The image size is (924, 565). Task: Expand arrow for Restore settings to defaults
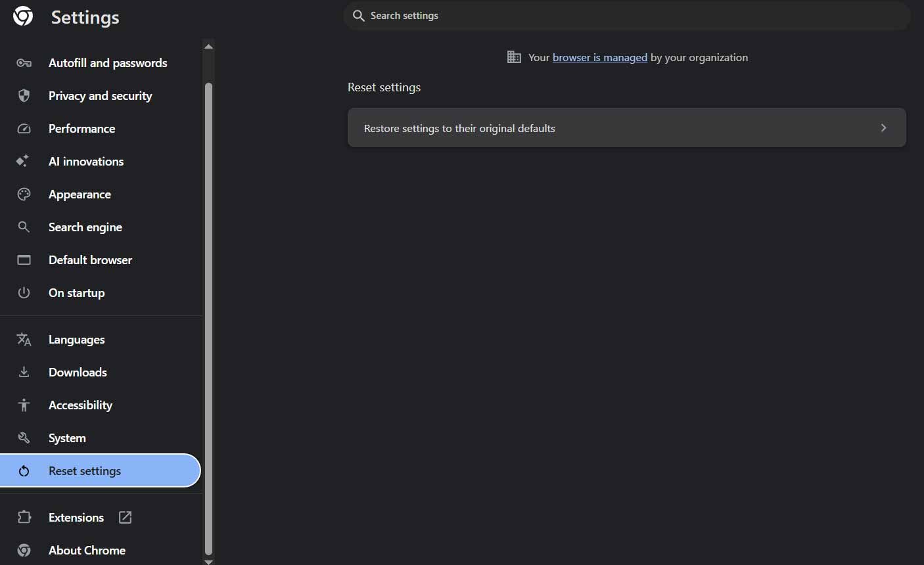(x=883, y=128)
